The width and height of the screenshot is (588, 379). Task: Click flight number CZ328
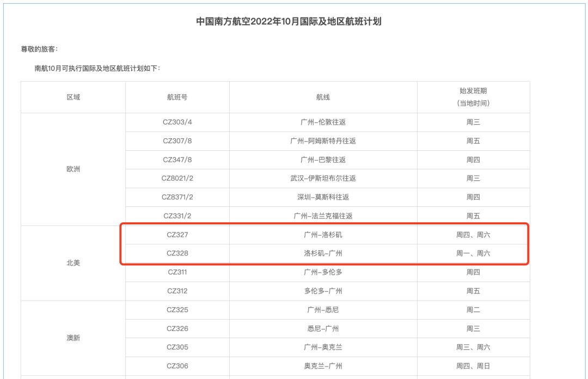(177, 253)
